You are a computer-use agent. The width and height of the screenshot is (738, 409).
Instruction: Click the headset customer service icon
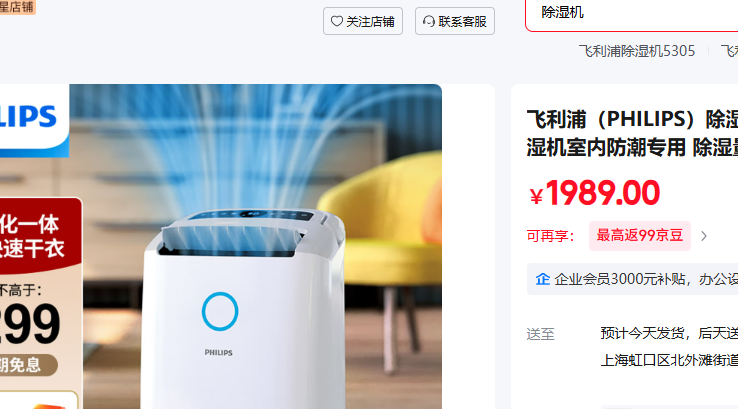click(428, 21)
